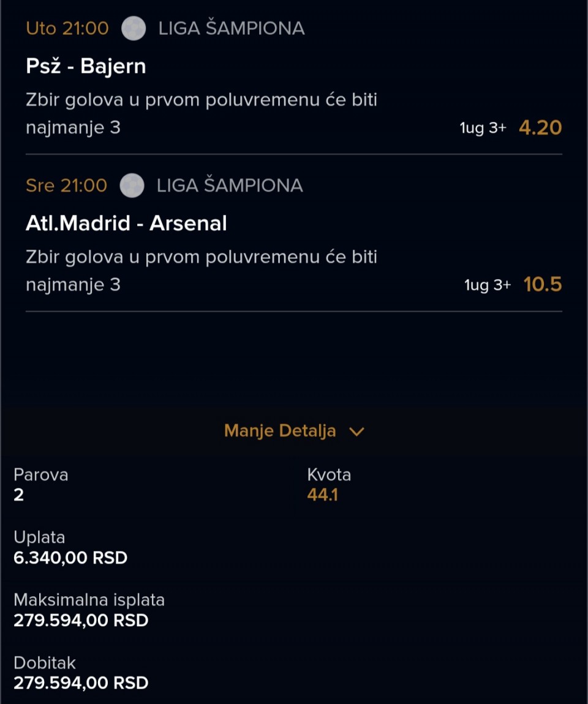
Task: Click the 1ug 3+ label for Atl.Madrid - Arsenal
Action: [x=487, y=285]
